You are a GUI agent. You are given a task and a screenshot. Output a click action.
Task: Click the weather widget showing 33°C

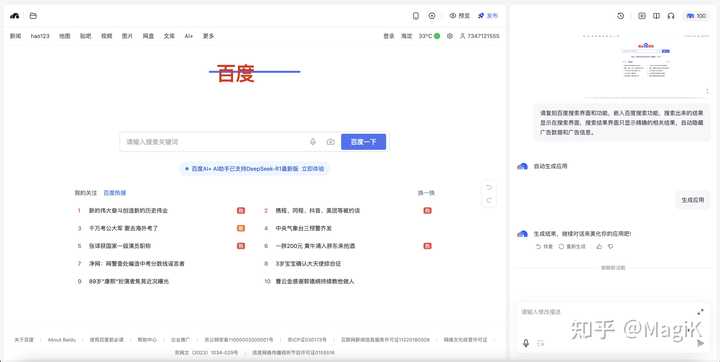pos(429,36)
